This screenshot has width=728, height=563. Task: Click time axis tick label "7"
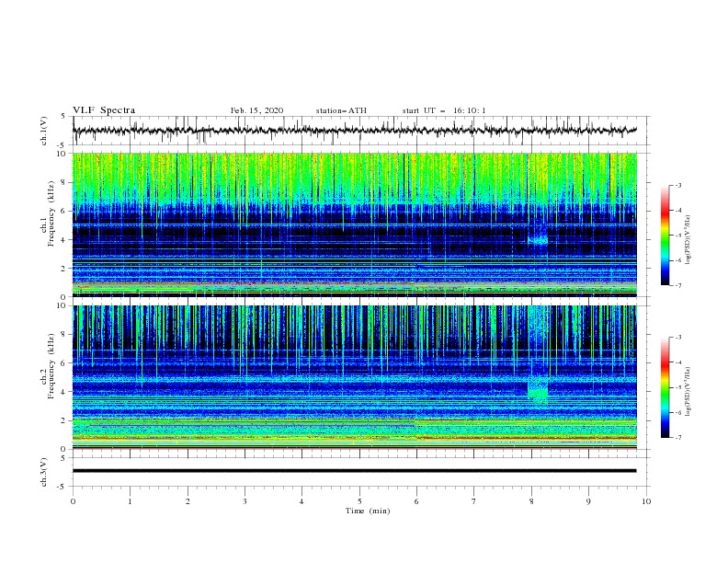click(474, 501)
